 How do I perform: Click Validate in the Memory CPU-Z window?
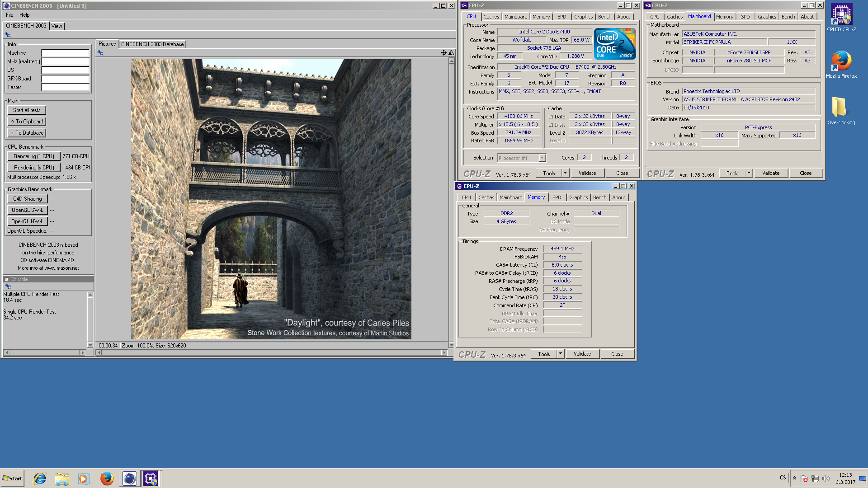pyautogui.click(x=582, y=354)
